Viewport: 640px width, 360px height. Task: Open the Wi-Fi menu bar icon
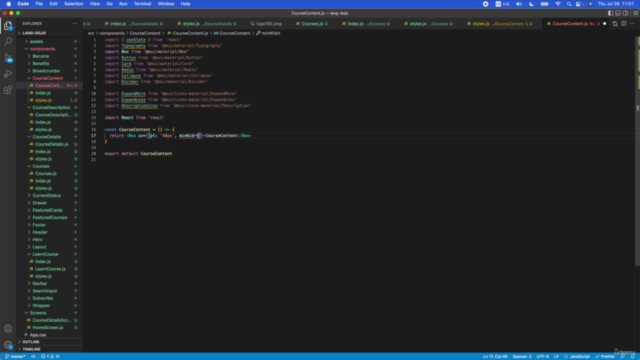coord(558,4)
